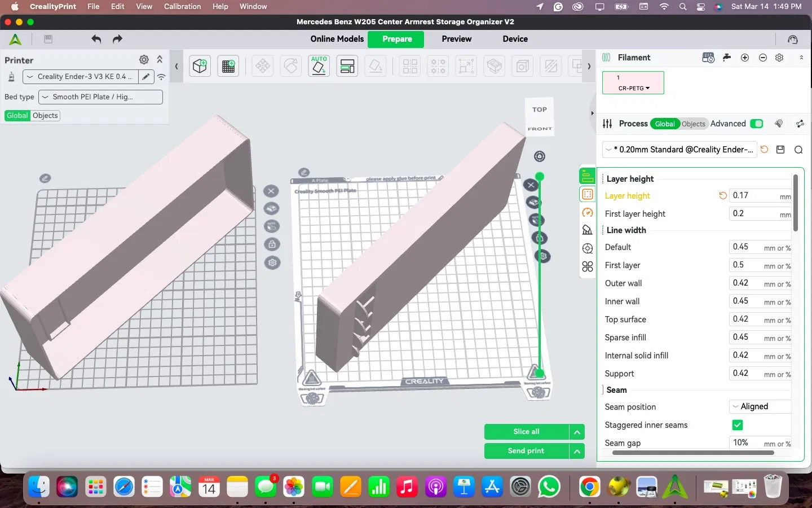Open the Filament settings gear
Viewport: 812px width, 508px height.
779,58
